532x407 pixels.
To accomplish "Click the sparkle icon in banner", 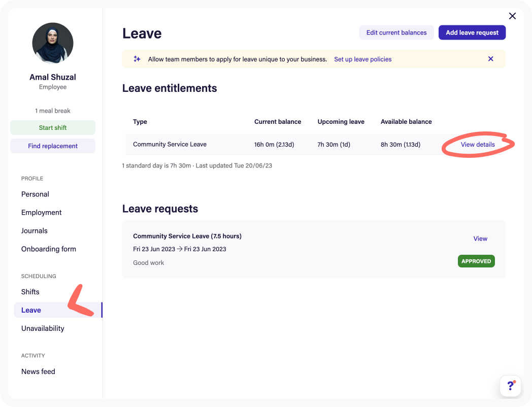I will click(137, 59).
